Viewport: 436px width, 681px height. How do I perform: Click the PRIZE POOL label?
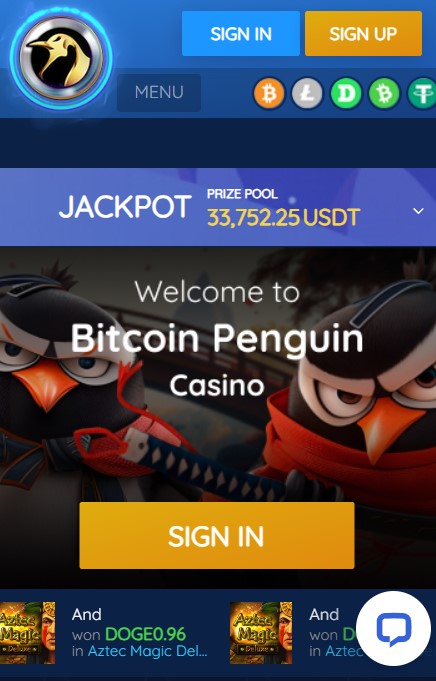click(242, 194)
